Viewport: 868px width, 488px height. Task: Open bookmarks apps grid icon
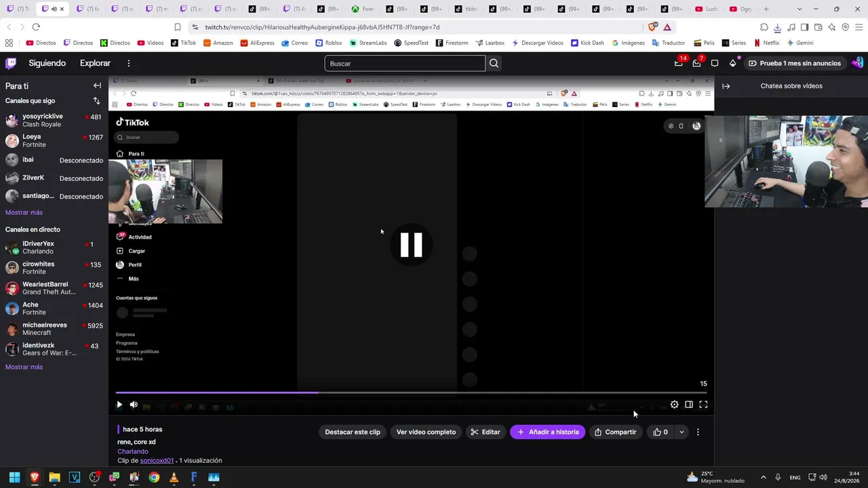coord(9,43)
